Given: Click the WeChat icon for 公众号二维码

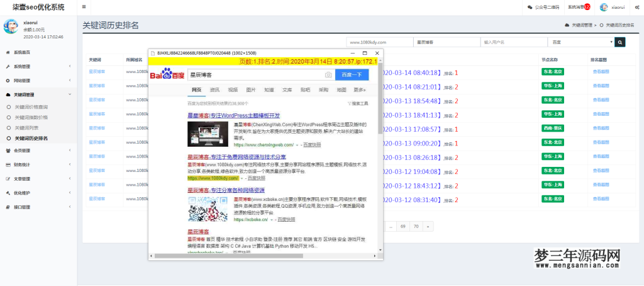Looking at the screenshot, I should 530,7.
